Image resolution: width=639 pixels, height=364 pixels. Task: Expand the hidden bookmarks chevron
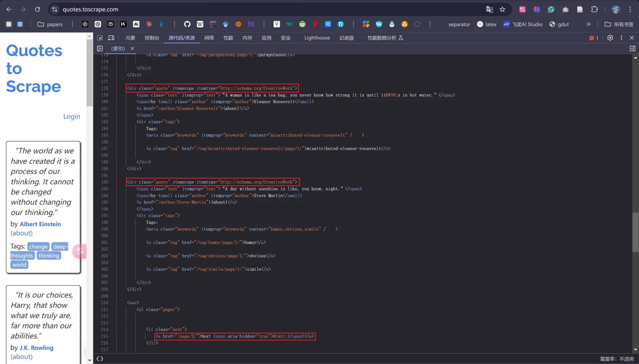588,24
